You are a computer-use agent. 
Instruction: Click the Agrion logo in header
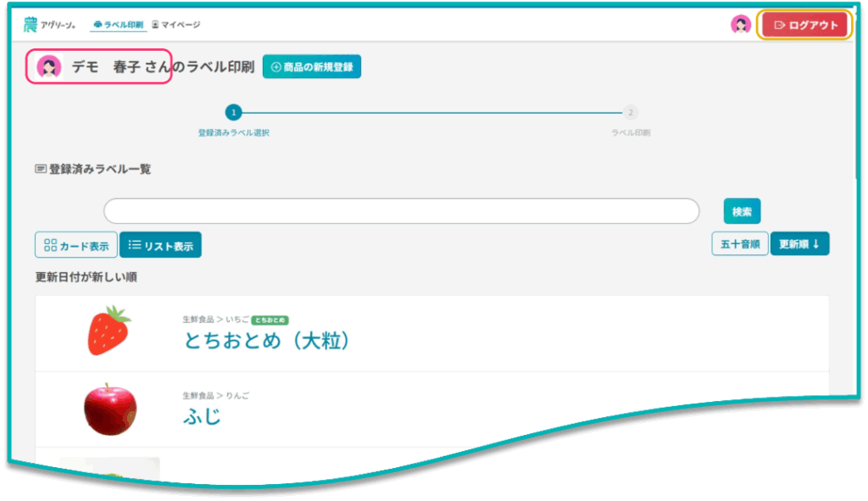pyautogui.click(x=49, y=25)
